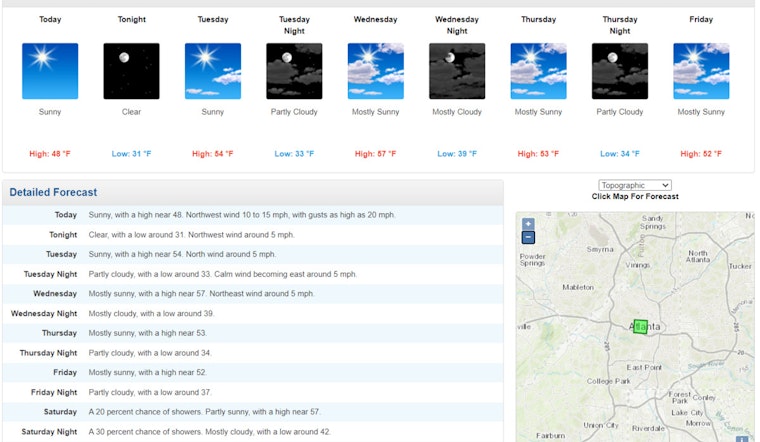760x442 pixels.
Task: Open the Topographic map type dropdown
Action: [x=635, y=185]
